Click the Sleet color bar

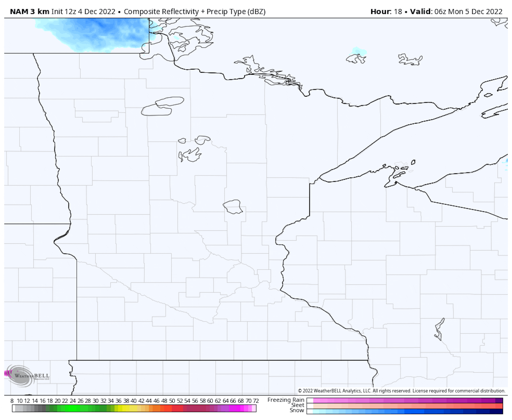404,406
